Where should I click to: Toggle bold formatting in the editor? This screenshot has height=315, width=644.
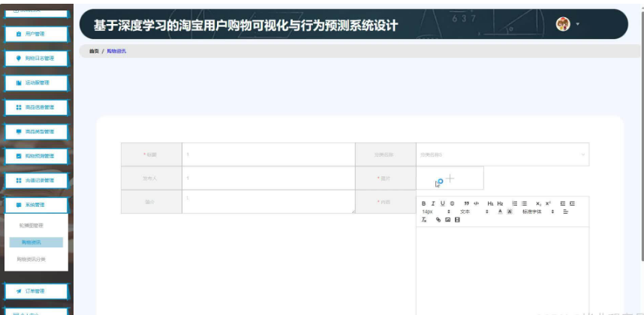[x=424, y=203]
